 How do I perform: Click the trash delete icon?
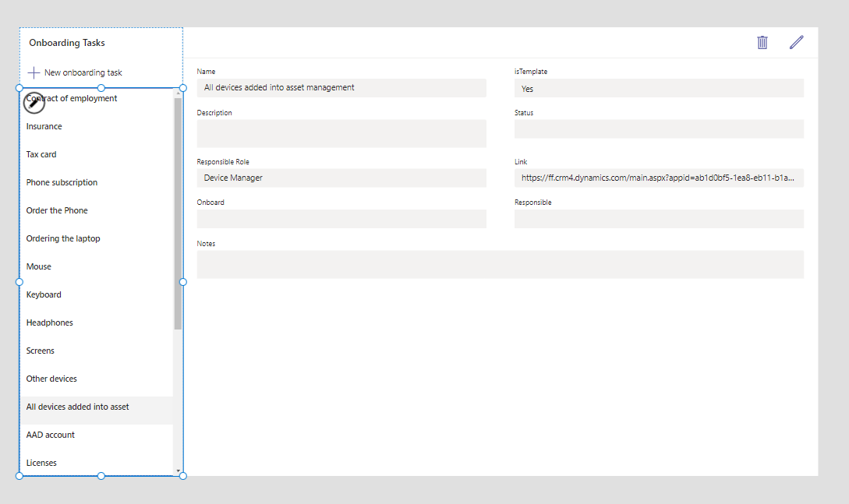762,43
